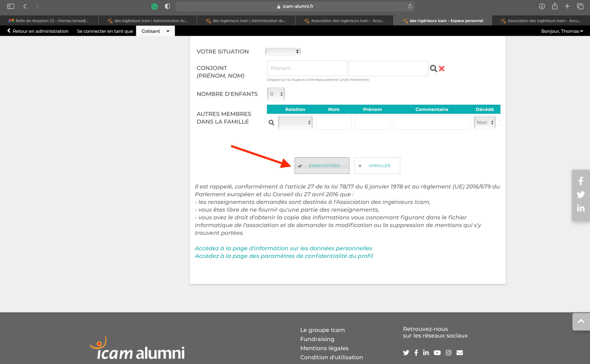Image resolution: width=590 pixels, height=364 pixels.
Task: Open LinkedIn from the right side share bar
Action: click(581, 208)
